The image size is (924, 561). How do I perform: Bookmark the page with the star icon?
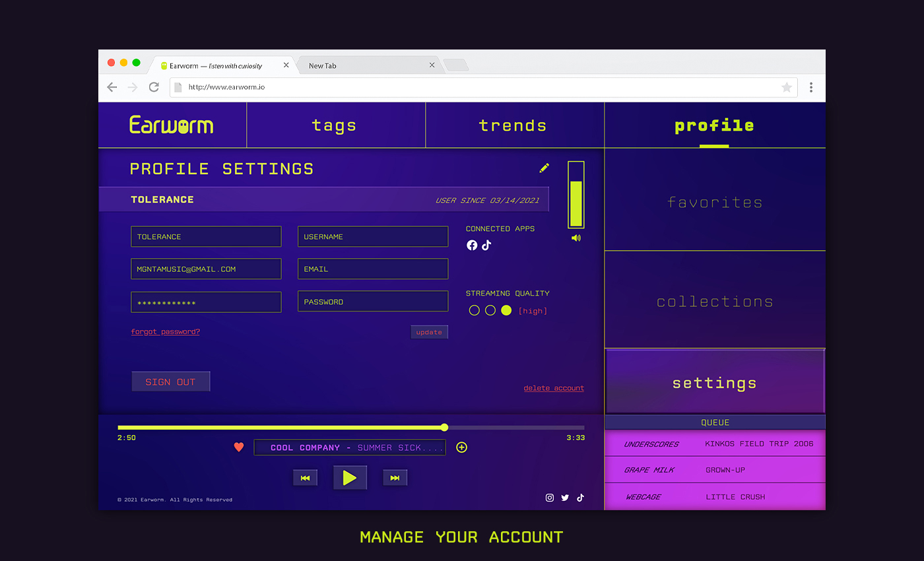[x=787, y=87]
